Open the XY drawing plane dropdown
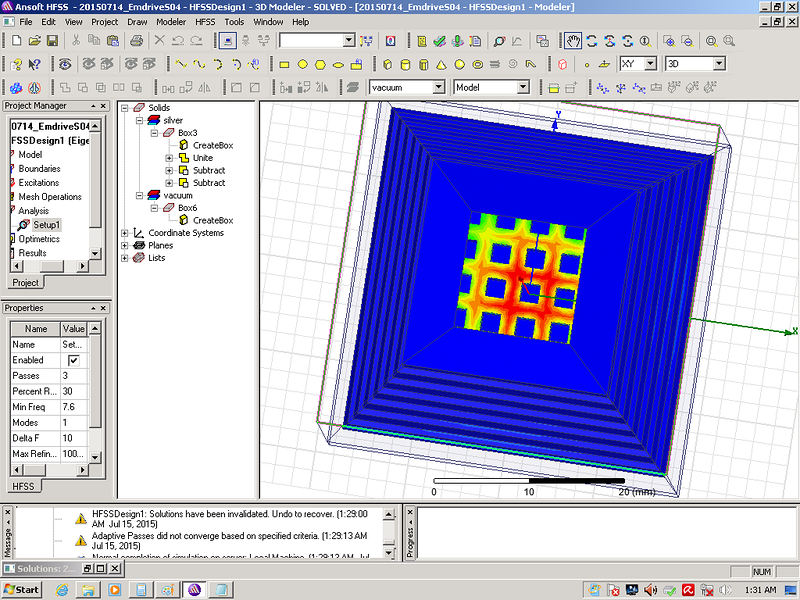Image resolution: width=800 pixels, height=600 pixels. tap(651, 64)
